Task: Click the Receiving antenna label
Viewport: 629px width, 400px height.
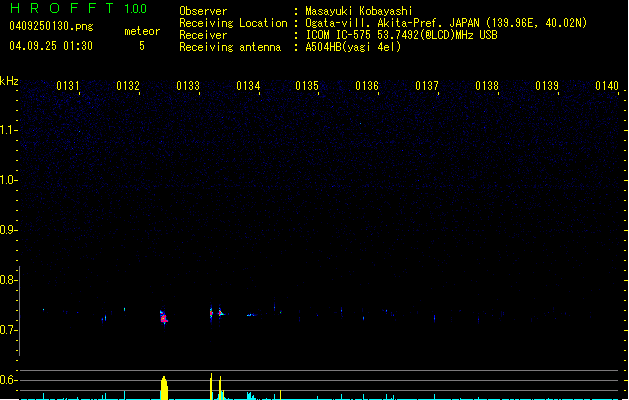Action: (x=230, y=47)
